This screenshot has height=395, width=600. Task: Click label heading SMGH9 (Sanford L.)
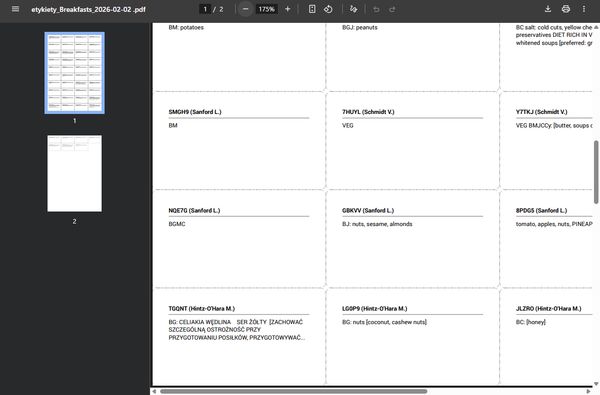click(195, 112)
